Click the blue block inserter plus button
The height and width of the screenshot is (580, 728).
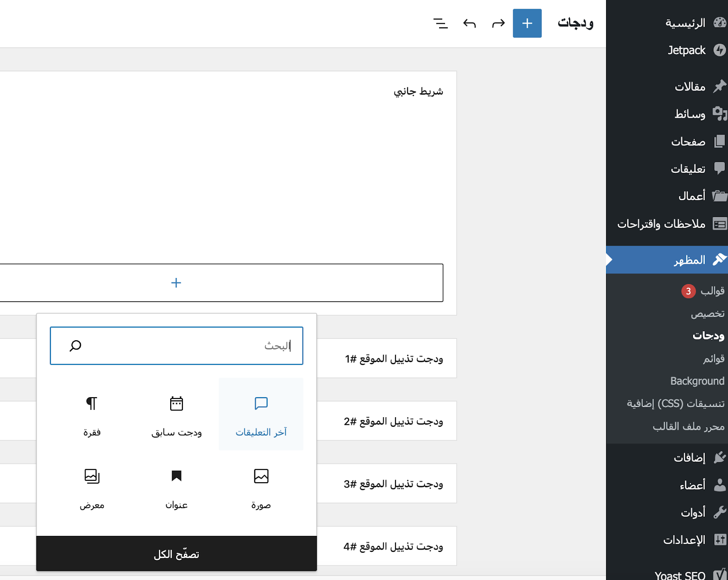[527, 23]
